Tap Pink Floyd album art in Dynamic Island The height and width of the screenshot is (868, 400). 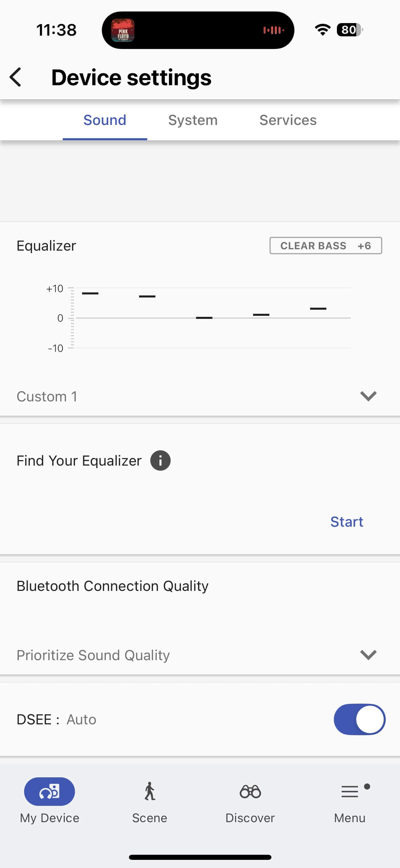click(123, 30)
